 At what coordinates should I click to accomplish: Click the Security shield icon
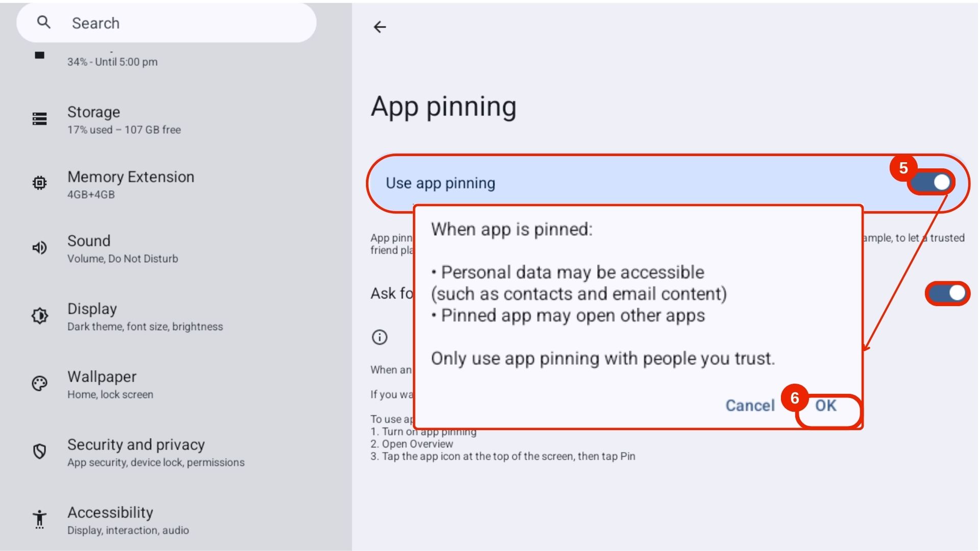point(40,452)
